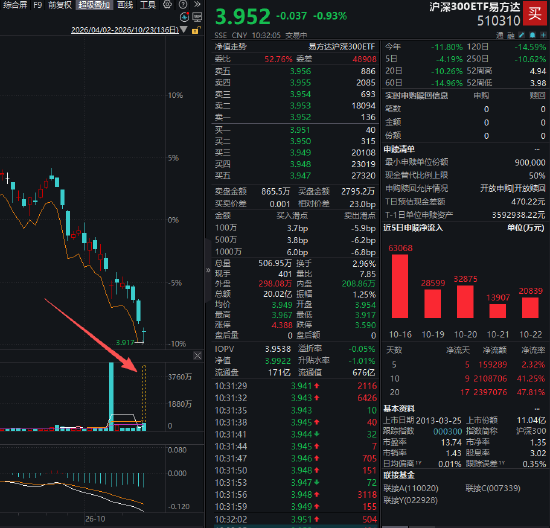Viewport: 550px width, 528px height.
Task: Click the low price label 3.917 on chart
Action: (x=125, y=342)
